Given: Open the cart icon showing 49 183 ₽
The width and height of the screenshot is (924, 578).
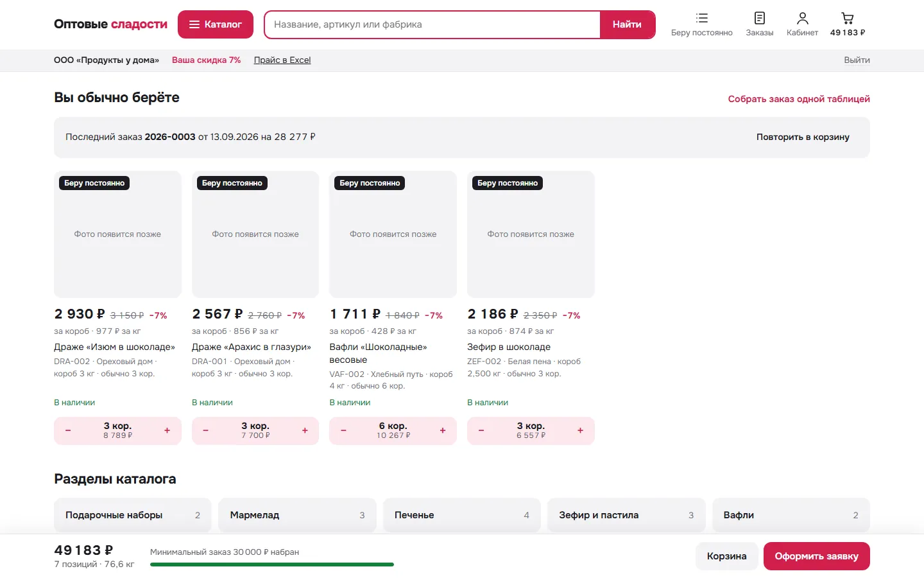Looking at the screenshot, I should (x=847, y=24).
